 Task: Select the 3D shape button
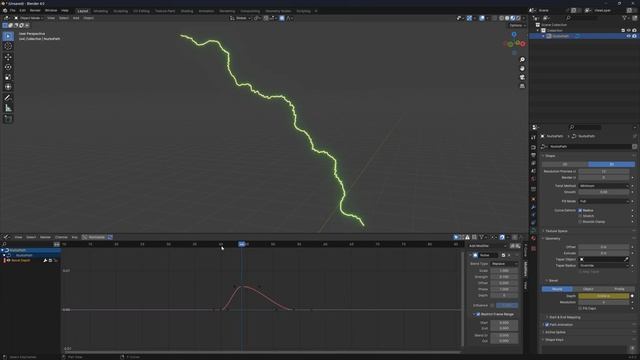(611, 164)
